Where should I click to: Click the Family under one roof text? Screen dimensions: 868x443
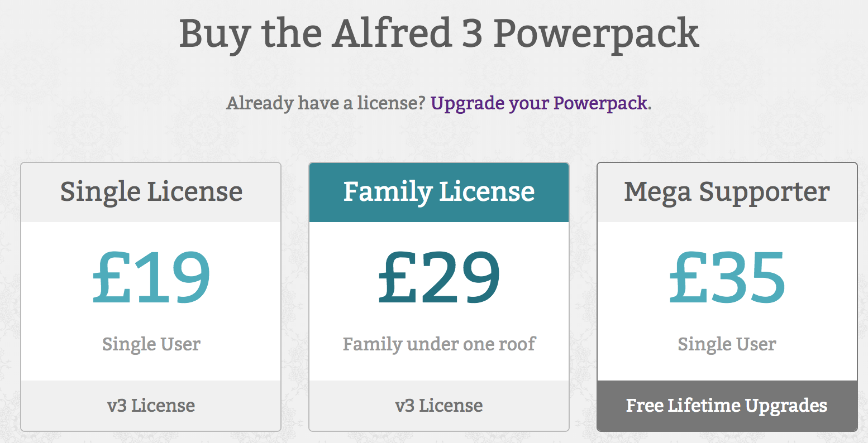(x=439, y=344)
